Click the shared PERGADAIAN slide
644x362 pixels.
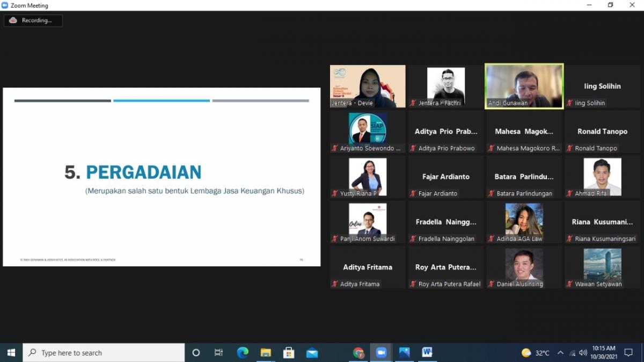[x=162, y=177]
